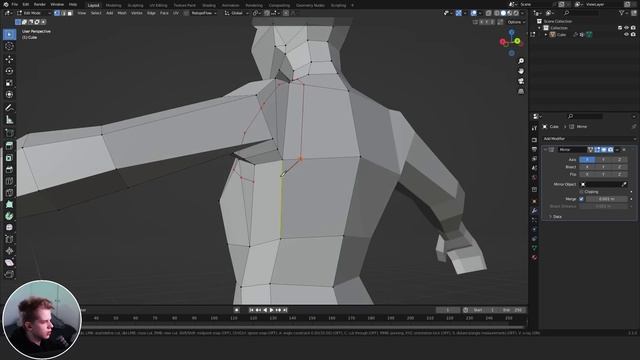The height and width of the screenshot is (360, 640).
Task: Select the Shrink/Fatten tool
Action: click(9, 251)
